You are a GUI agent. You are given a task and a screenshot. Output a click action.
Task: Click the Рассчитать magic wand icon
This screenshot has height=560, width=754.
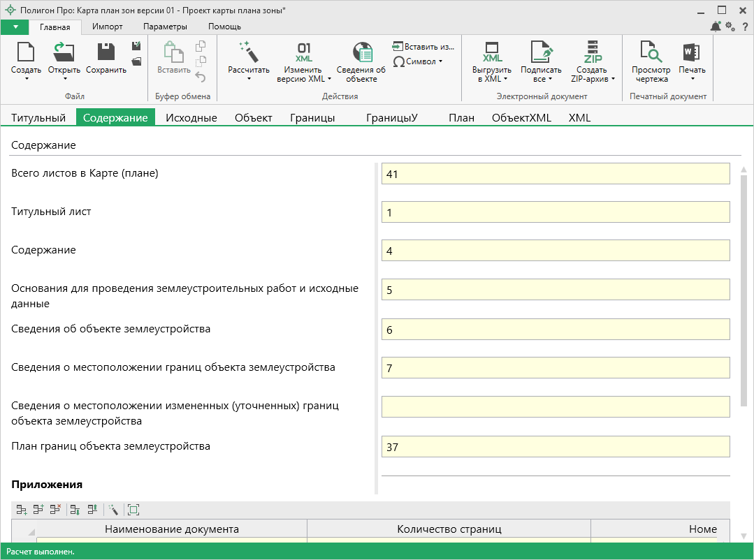(248, 52)
